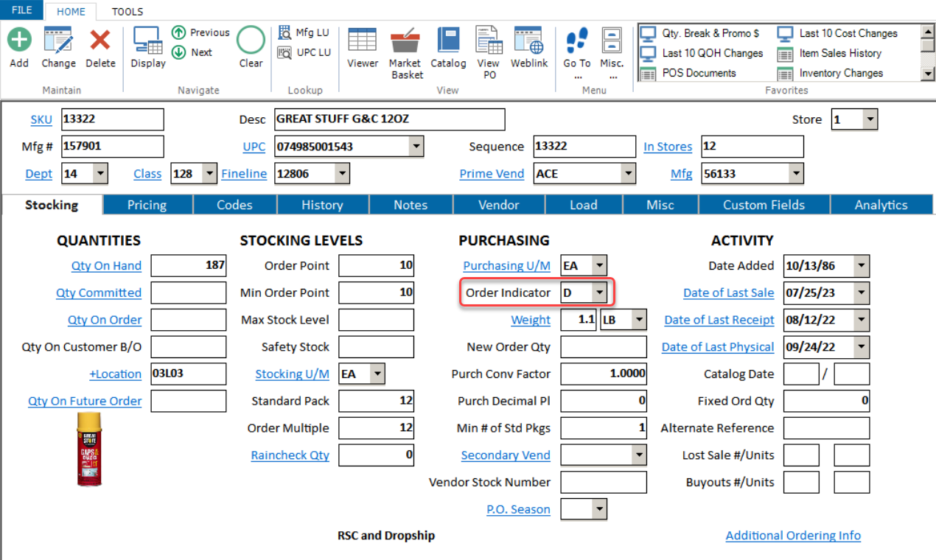Open the Secondary Vend dropdown

pyautogui.click(x=639, y=455)
